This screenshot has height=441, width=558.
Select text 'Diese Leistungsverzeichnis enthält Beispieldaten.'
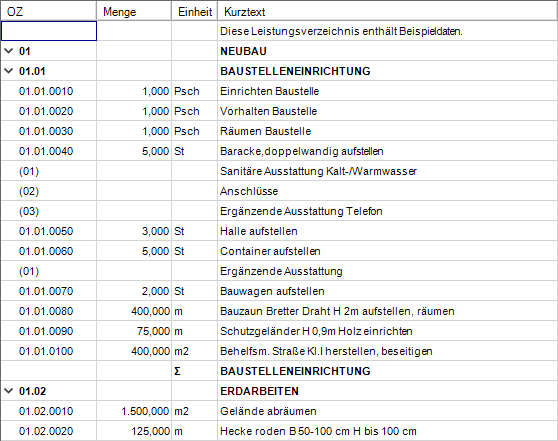(x=341, y=31)
